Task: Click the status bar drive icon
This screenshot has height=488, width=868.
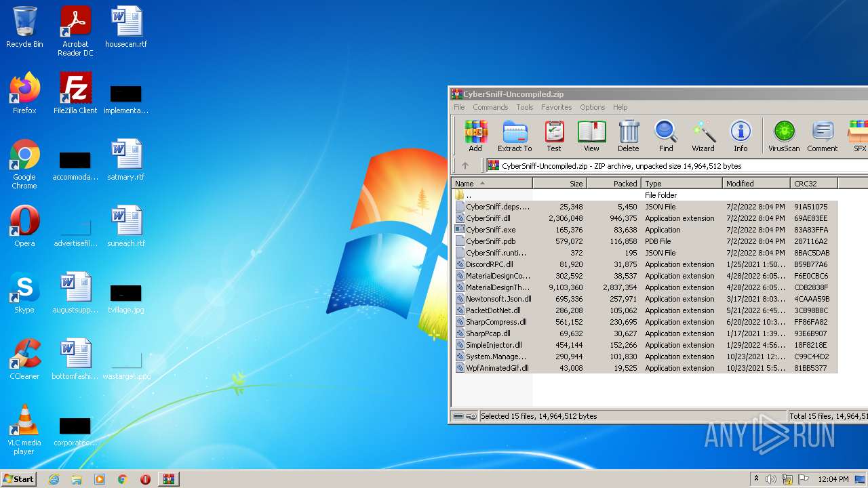Action: click(x=458, y=416)
